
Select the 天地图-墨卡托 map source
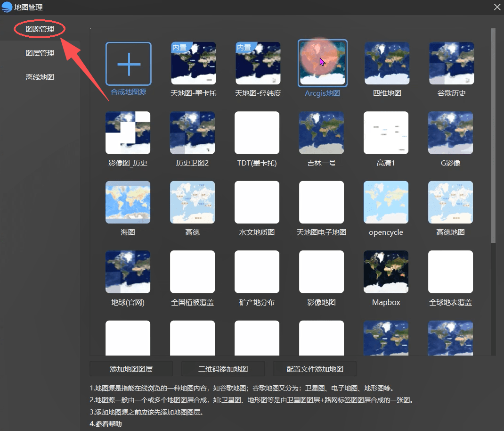tap(193, 63)
